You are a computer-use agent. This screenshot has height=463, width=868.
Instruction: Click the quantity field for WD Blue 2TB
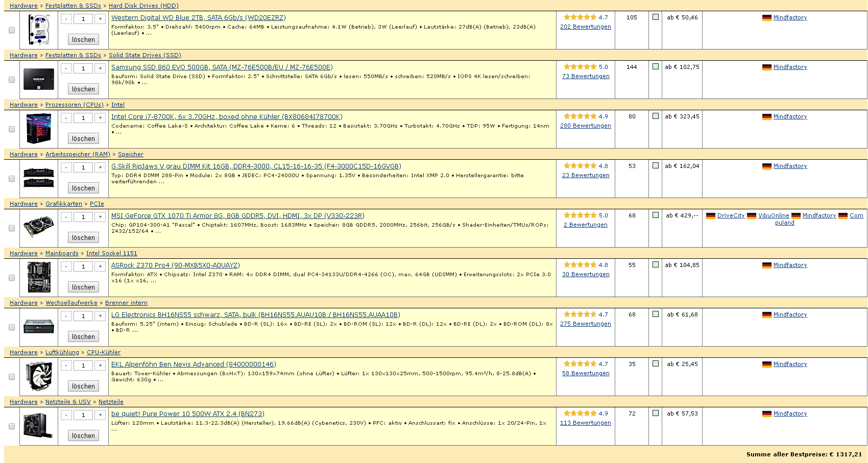click(x=83, y=19)
